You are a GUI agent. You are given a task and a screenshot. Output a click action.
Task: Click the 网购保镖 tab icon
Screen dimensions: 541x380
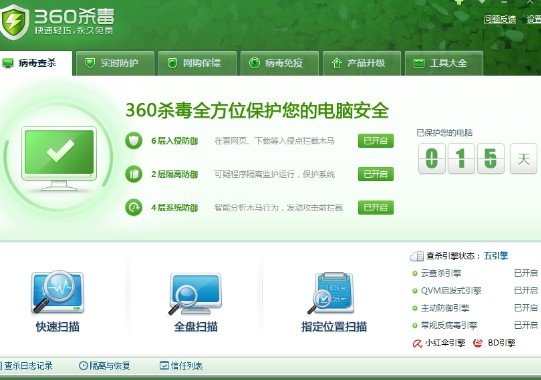point(172,63)
